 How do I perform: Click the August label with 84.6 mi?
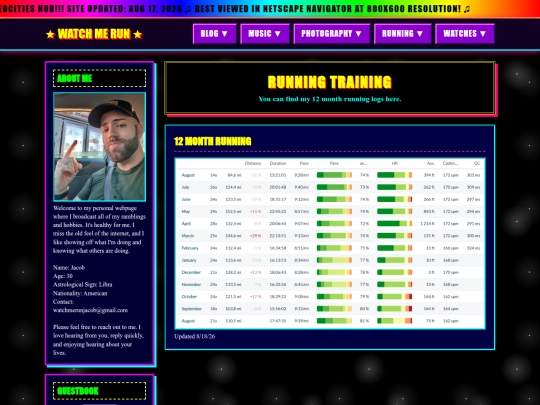pyautogui.click(x=188, y=175)
